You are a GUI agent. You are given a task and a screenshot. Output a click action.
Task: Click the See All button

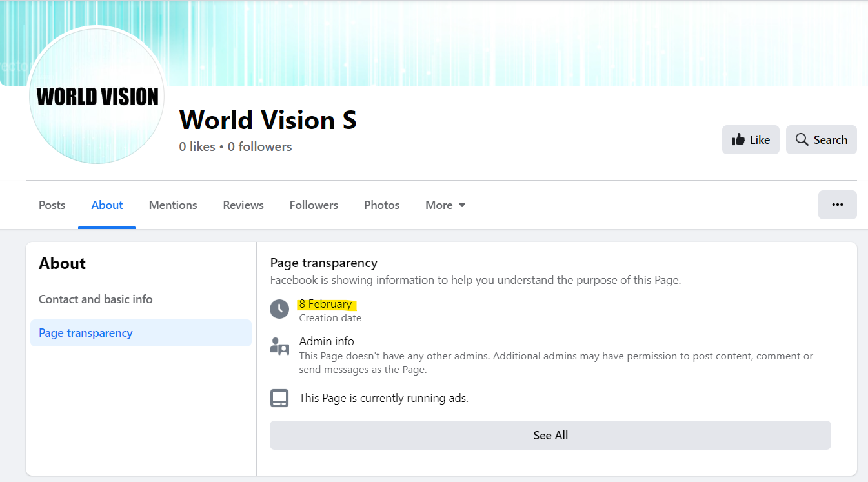(x=550, y=436)
